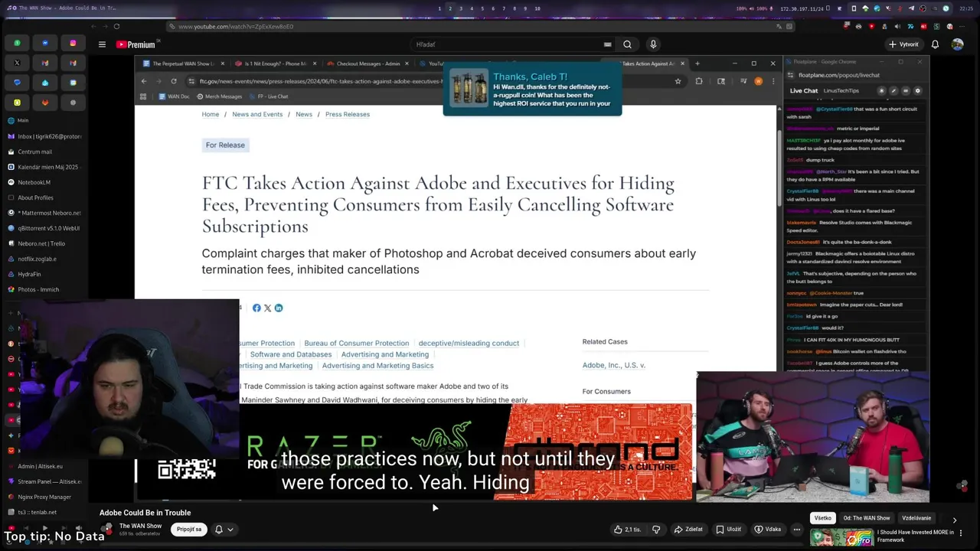Open the NotebookLM sidebar tab
The width and height of the screenshot is (980, 551).
pyautogui.click(x=44, y=182)
